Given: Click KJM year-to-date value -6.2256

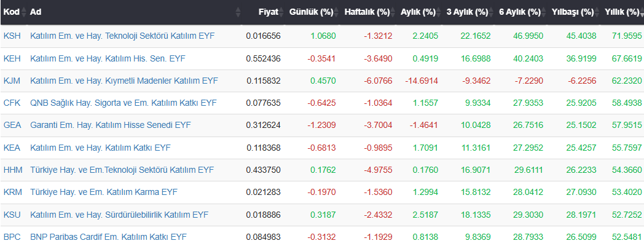Looking at the screenshot, I should pyautogui.click(x=581, y=81).
